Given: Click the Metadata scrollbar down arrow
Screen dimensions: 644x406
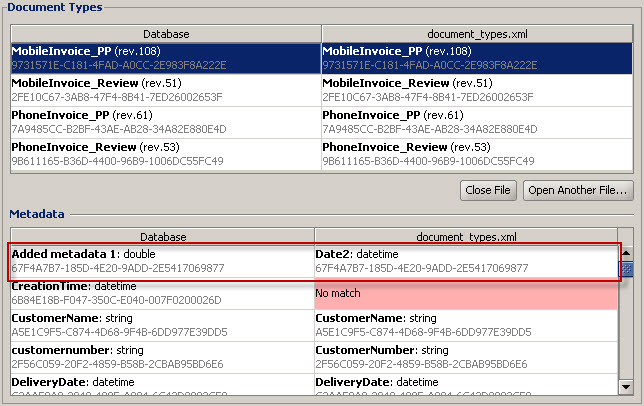Looking at the screenshot, I should click(626, 386).
